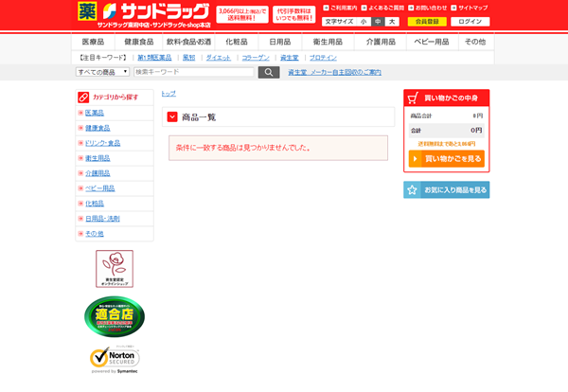Open the 資生堂 メーカー自主回収のご案内 link
Viewport: 568px width, 392px height.
pyautogui.click(x=335, y=73)
